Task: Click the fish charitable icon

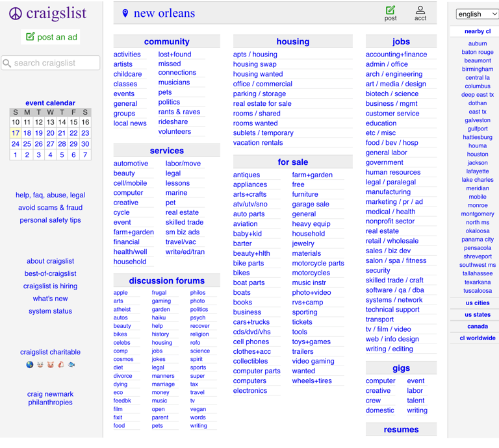Action: (71, 364)
